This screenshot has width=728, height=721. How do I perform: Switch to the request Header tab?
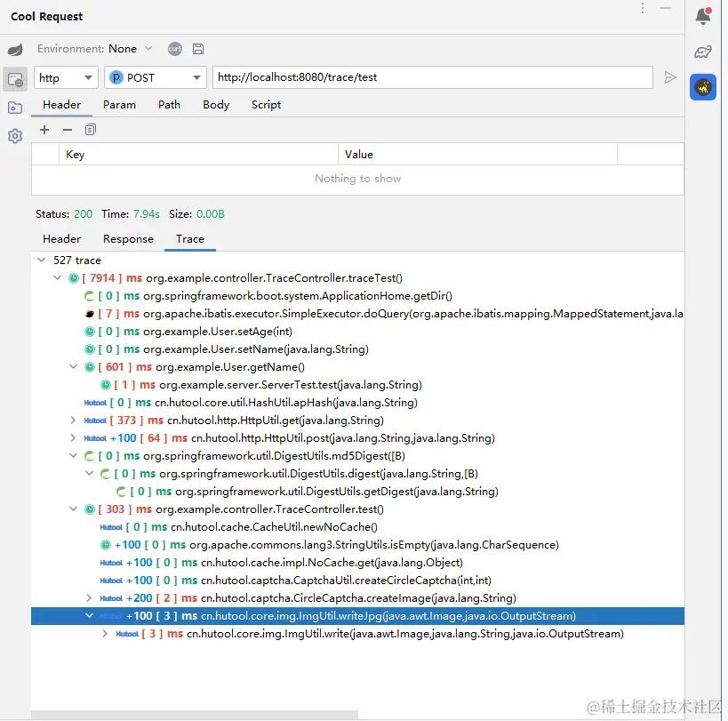[61, 105]
